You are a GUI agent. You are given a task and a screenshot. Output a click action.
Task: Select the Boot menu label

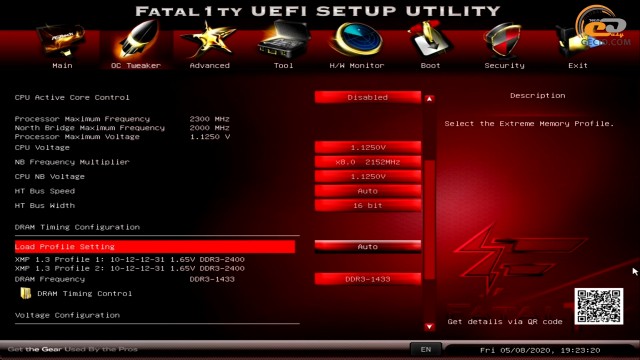coord(430,65)
